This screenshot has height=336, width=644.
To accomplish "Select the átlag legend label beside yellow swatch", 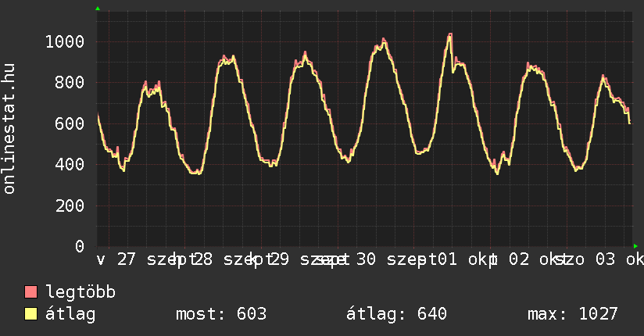I will click(x=70, y=314).
